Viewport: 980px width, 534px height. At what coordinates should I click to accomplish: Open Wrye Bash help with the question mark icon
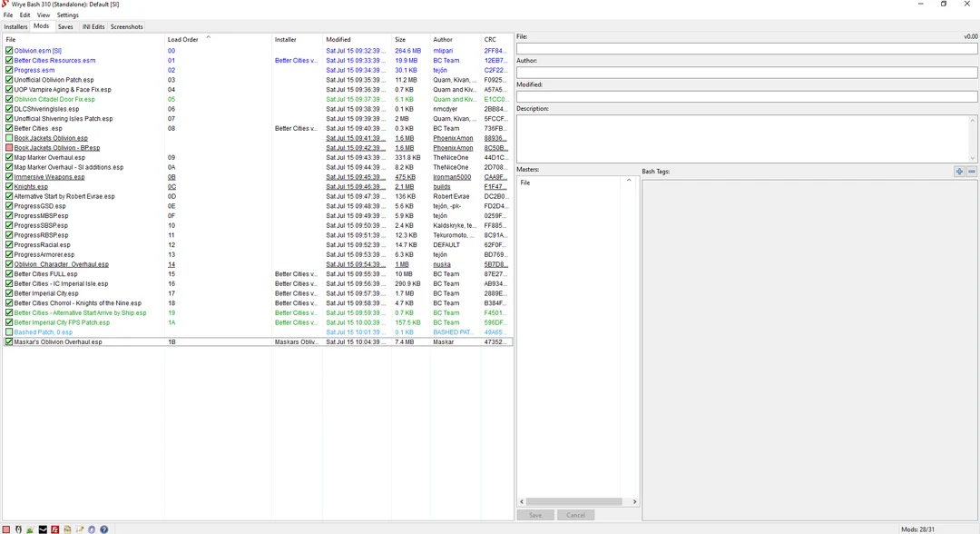(x=104, y=529)
